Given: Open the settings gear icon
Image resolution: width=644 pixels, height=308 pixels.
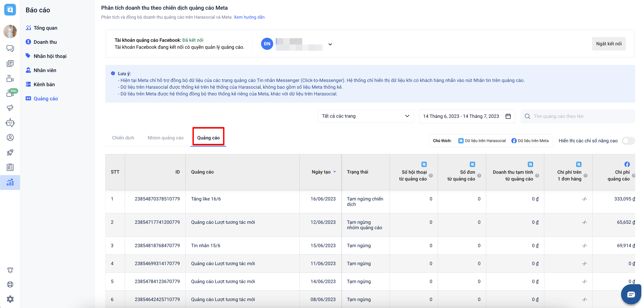Looking at the screenshot, I should 10,299.
